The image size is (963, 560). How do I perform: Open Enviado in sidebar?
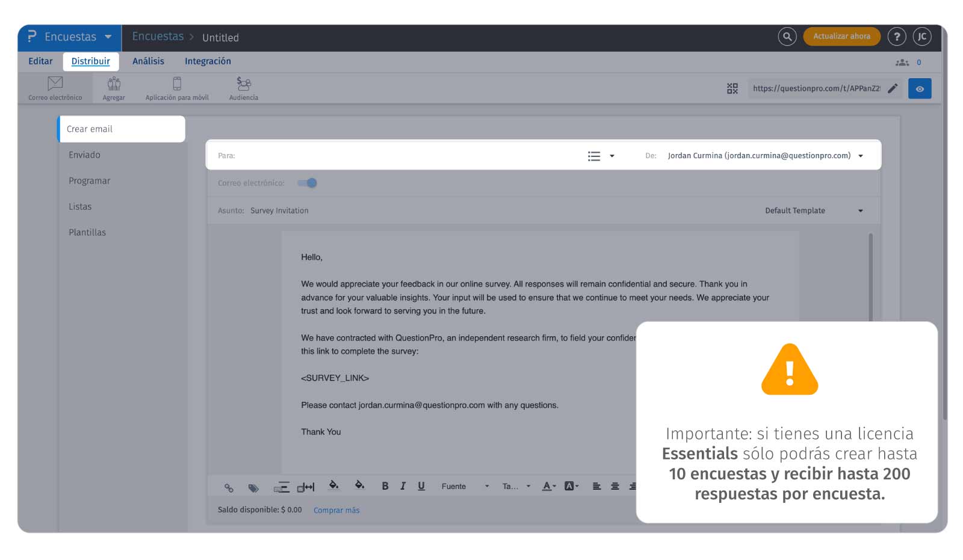[84, 155]
